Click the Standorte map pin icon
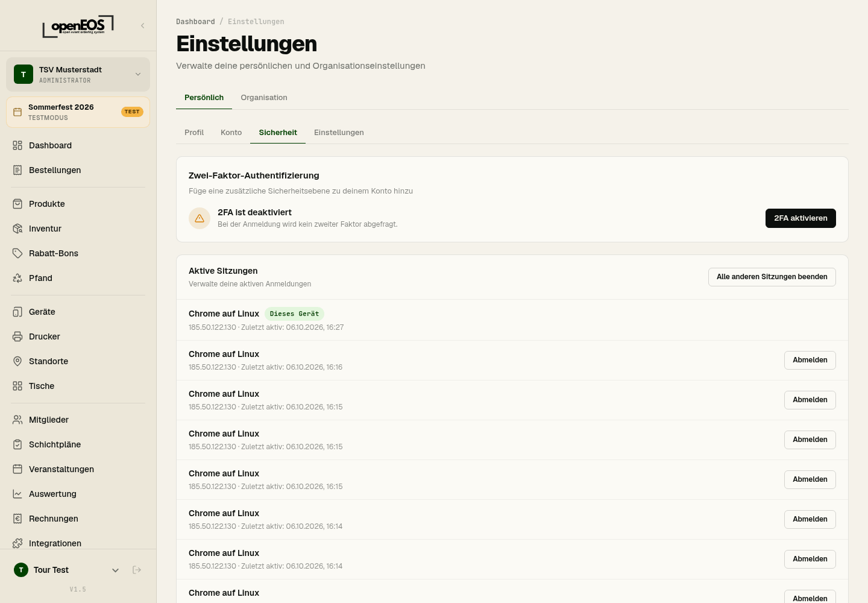Image resolution: width=868 pixels, height=603 pixels. coord(17,361)
